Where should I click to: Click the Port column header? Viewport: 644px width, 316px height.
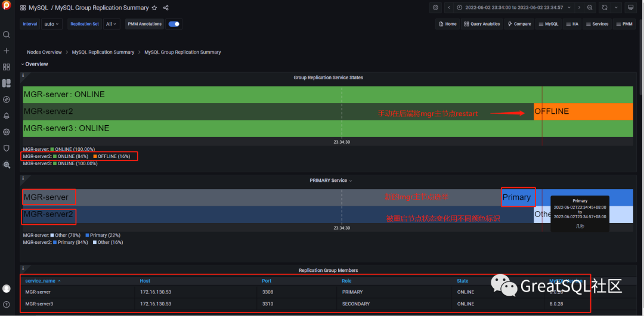coord(267,281)
